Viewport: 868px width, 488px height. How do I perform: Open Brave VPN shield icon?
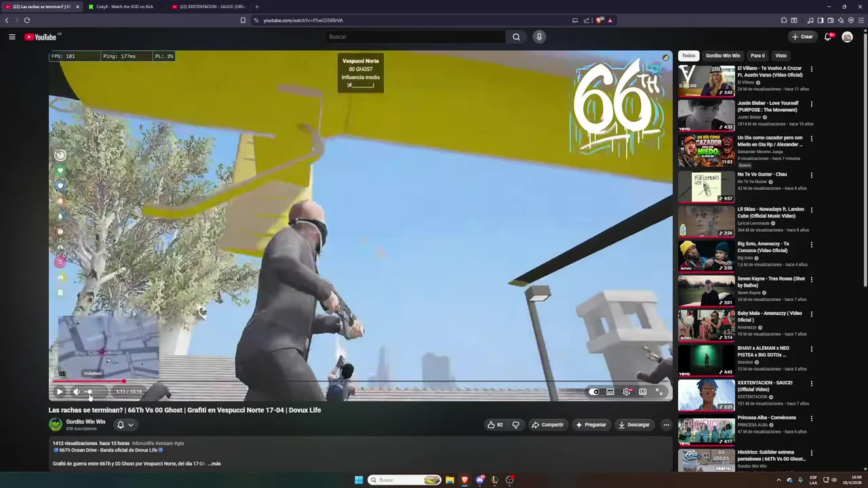(x=851, y=20)
